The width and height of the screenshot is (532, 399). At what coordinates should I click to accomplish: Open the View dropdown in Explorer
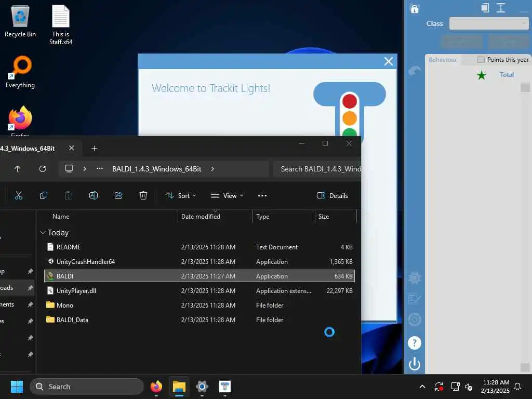(227, 195)
